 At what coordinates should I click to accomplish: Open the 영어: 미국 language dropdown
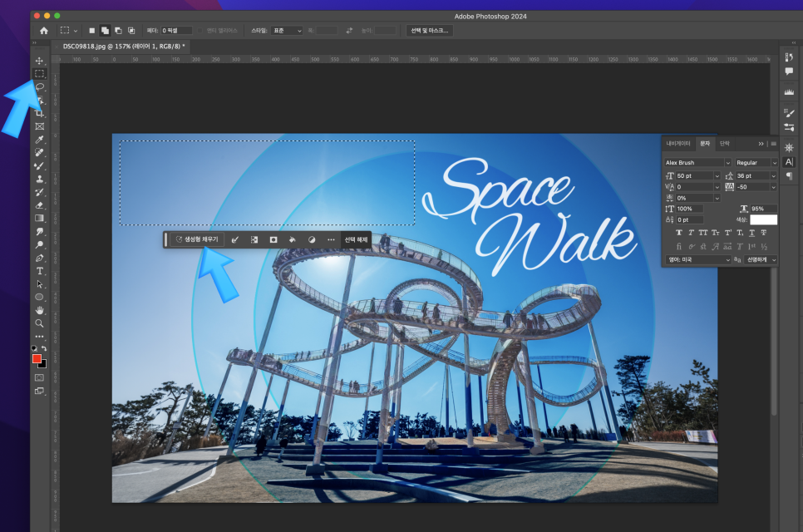tap(698, 259)
